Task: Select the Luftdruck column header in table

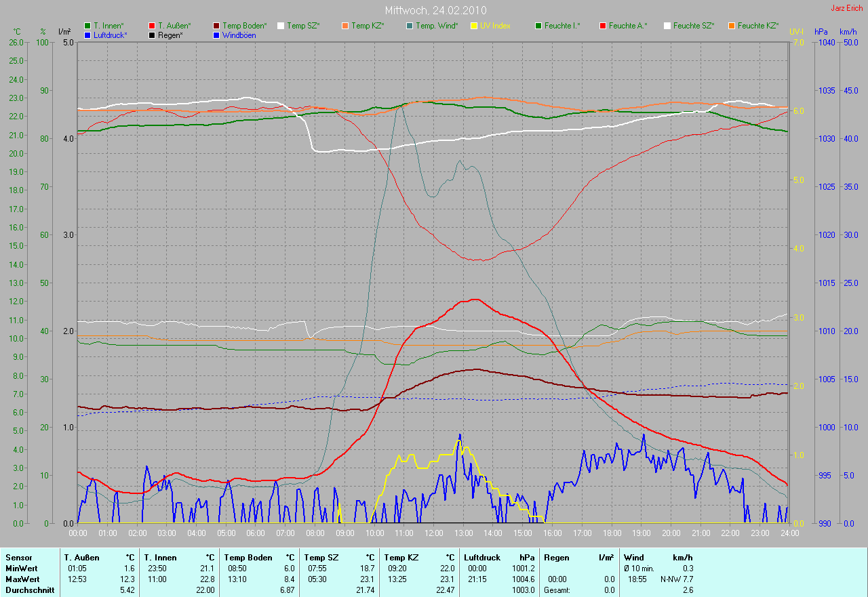Action: pos(482,558)
